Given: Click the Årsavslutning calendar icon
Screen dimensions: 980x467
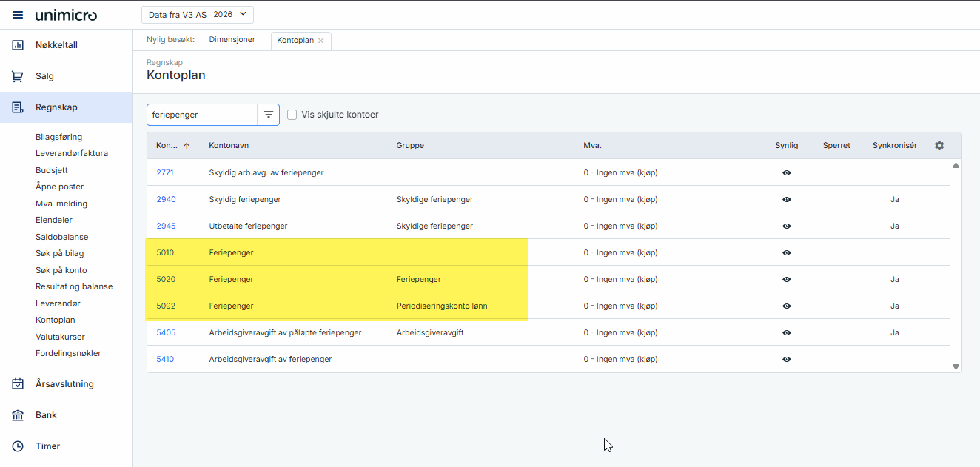Looking at the screenshot, I should tap(18, 384).
